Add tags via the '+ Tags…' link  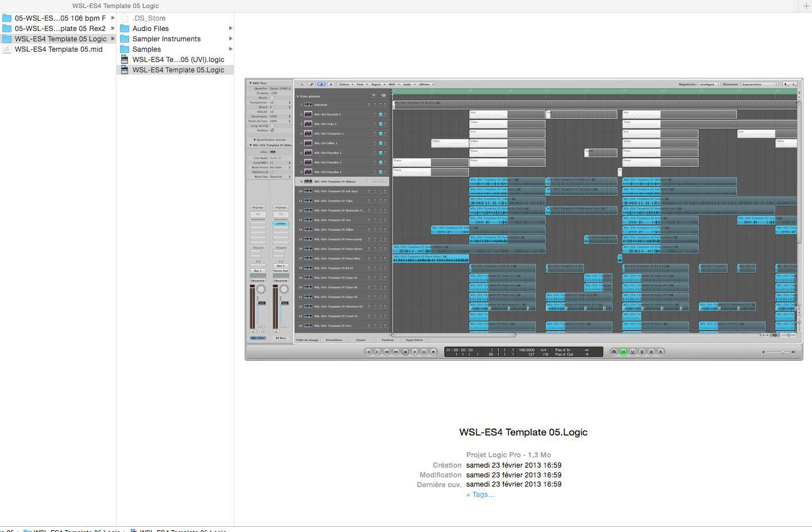tap(480, 494)
